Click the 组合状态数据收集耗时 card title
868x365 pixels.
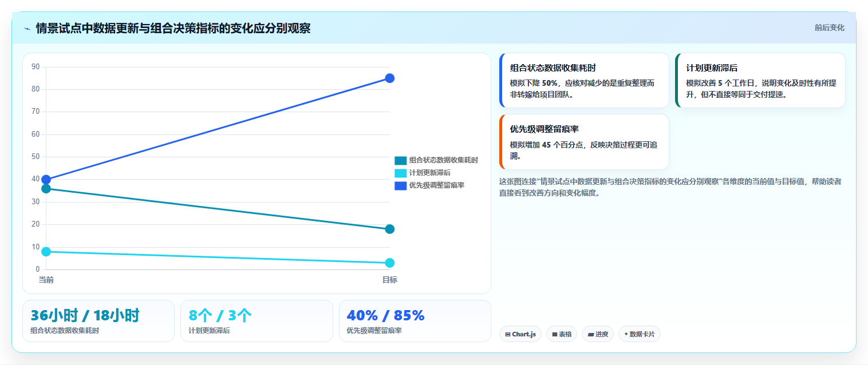pyautogui.click(x=553, y=68)
